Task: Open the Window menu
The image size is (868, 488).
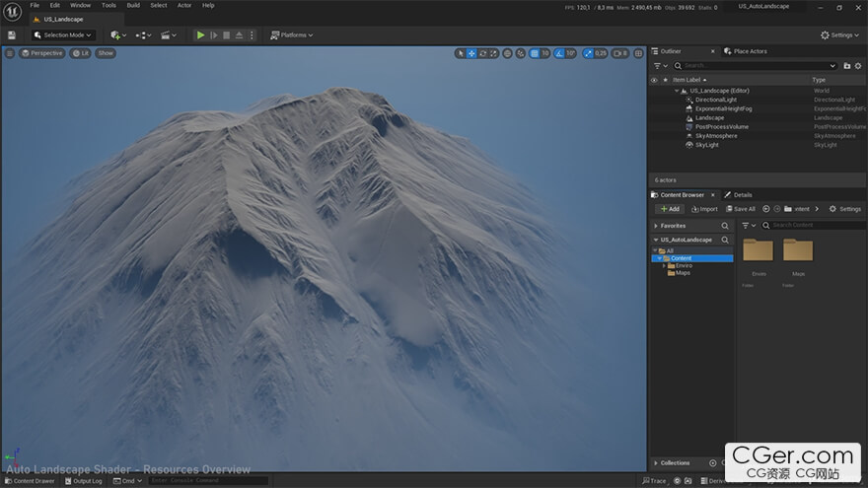Action: point(80,6)
